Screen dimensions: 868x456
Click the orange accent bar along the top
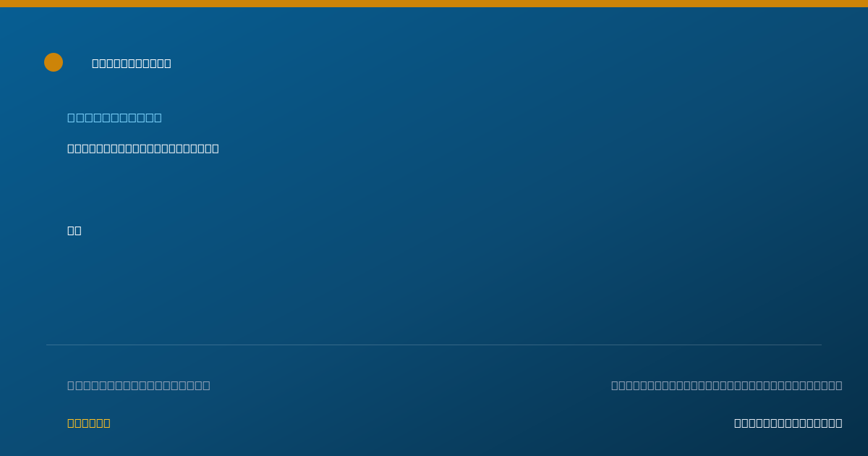click(434, 4)
